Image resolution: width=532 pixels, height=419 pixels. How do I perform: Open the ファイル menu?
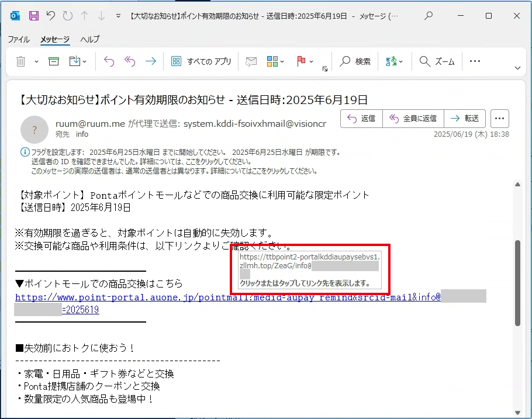19,39
